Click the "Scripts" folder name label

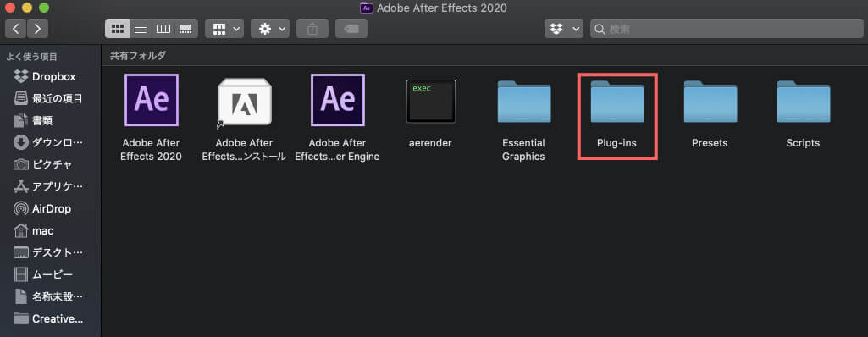(803, 143)
